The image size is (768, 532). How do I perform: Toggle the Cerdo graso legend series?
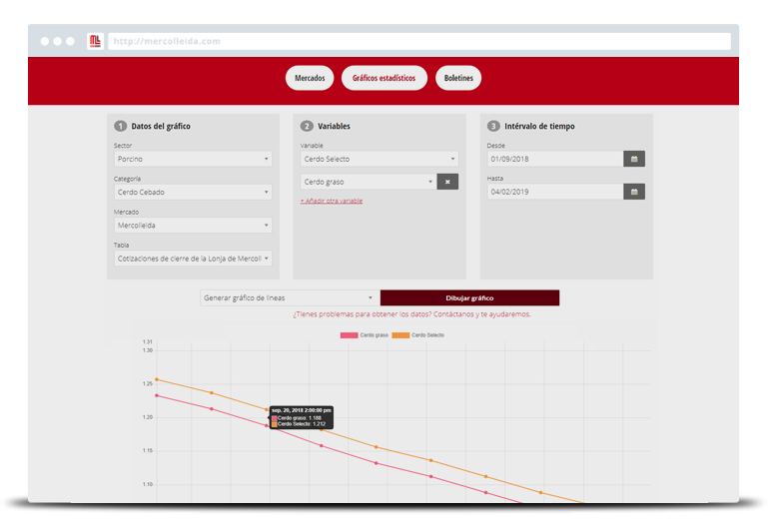[x=366, y=335]
